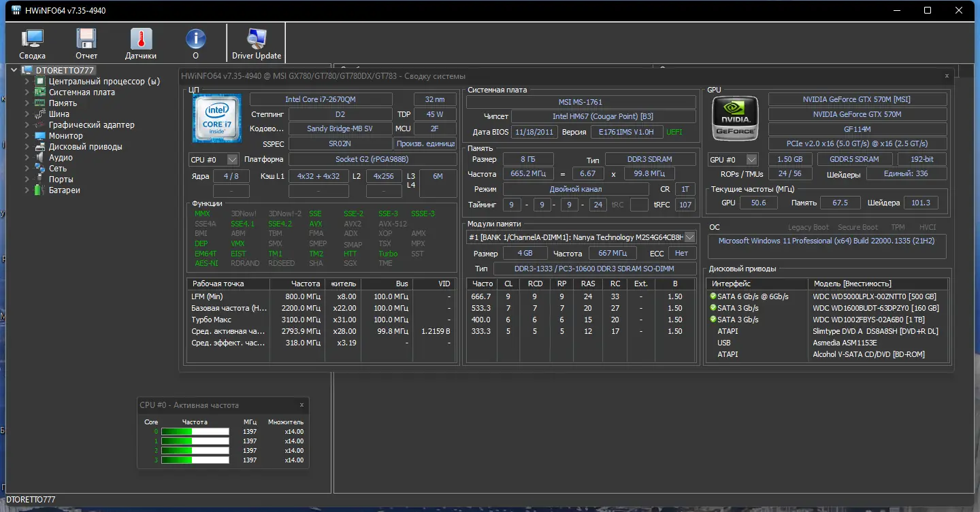Screen dimensions: 980x512
Task: Click the NVIDIA GeForce GTX 570M [MSI] field
Action: pyautogui.click(x=857, y=99)
